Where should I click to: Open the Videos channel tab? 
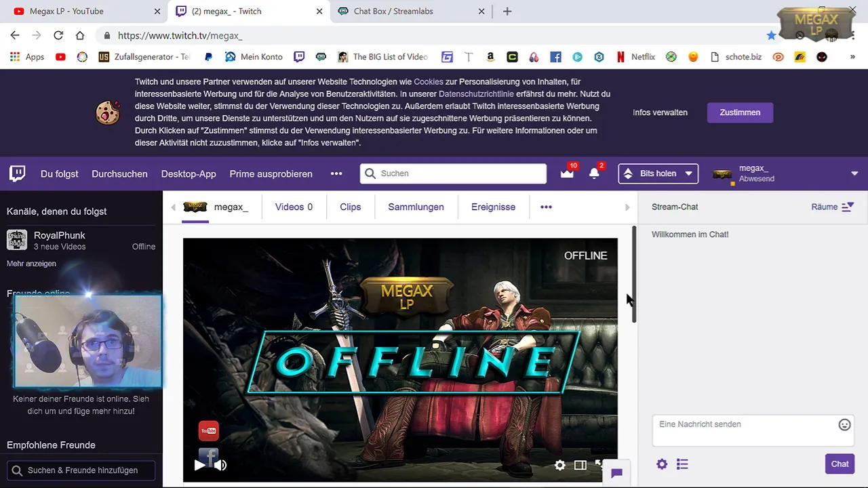pos(294,207)
